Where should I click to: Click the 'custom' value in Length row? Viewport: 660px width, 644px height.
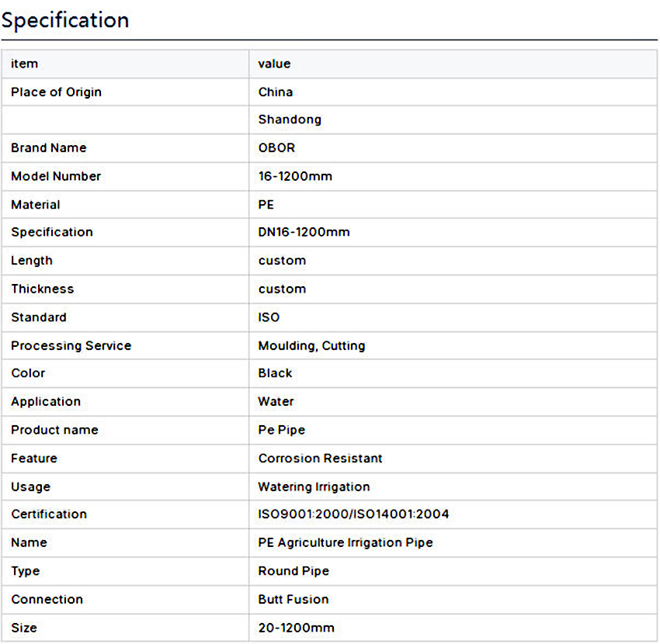282,261
